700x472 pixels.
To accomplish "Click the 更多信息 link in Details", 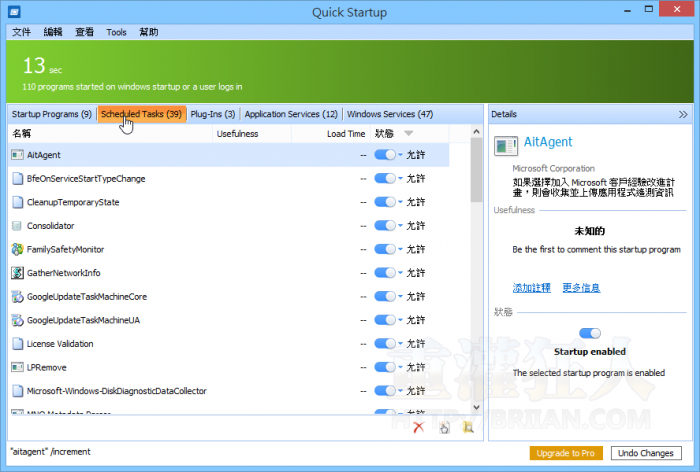I will (x=581, y=288).
